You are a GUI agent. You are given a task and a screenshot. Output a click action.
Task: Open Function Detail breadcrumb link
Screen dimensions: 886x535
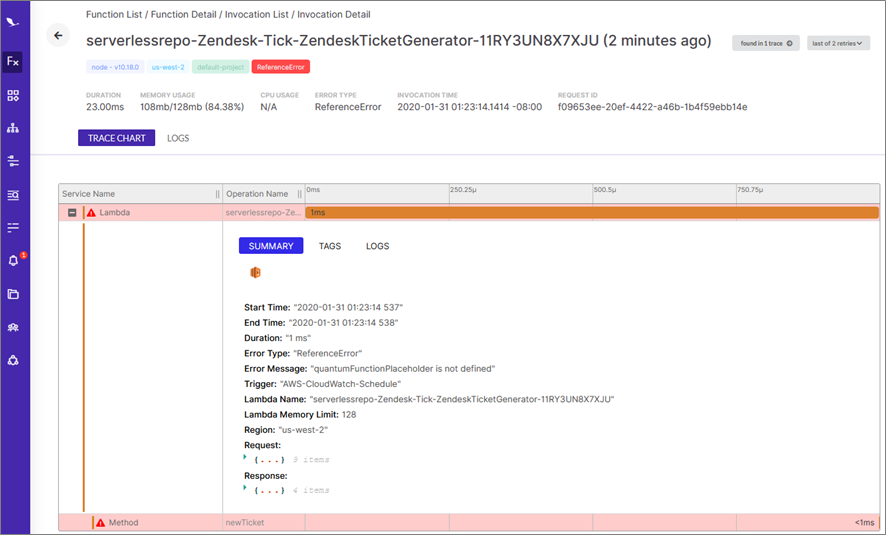(x=183, y=15)
